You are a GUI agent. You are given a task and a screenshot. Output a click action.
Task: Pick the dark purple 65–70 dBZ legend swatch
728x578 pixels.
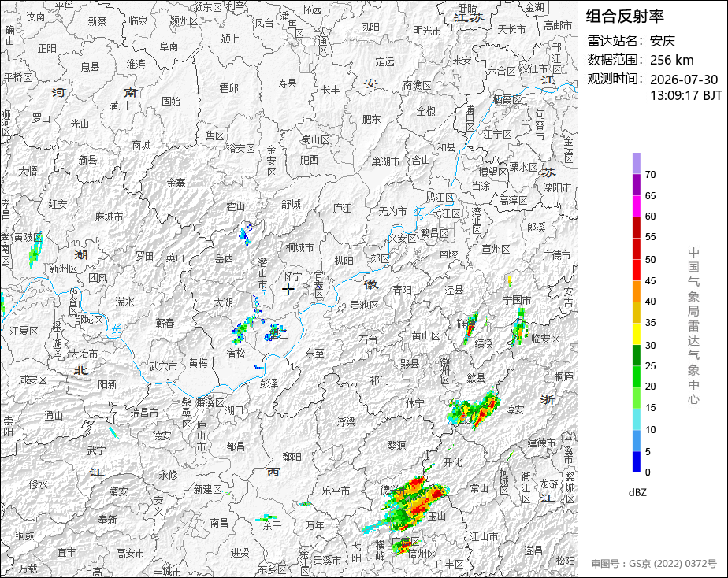click(x=636, y=184)
